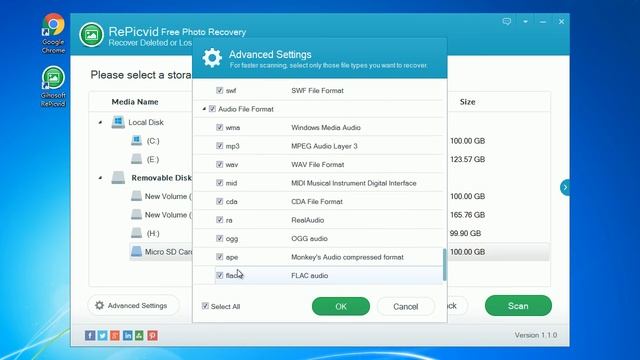Viewport: 640px width, 360px height.
Task: Select the (E:) drive row label
Action: coord(153,160)
